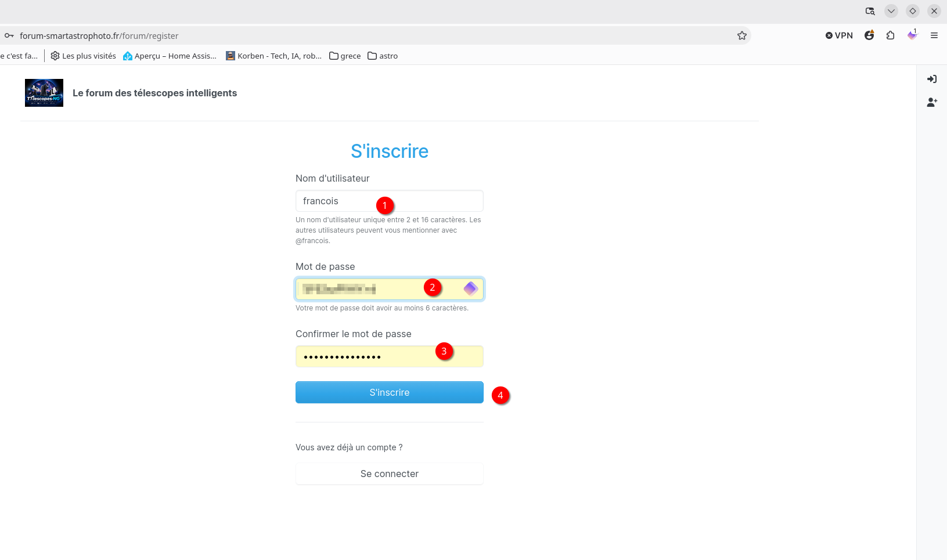Open the truncated 'e c'est fa...' bookmark
947x560 pixels.
click(x=19, y=56)
